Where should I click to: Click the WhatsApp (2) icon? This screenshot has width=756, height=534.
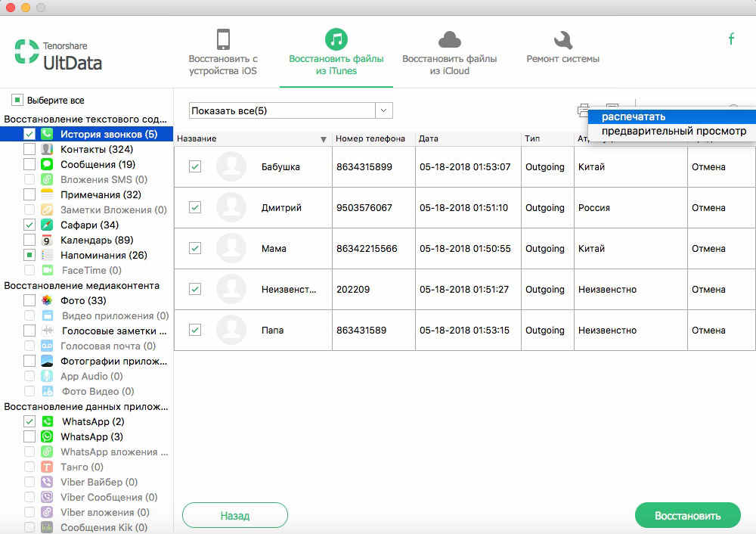pos(47,421)
